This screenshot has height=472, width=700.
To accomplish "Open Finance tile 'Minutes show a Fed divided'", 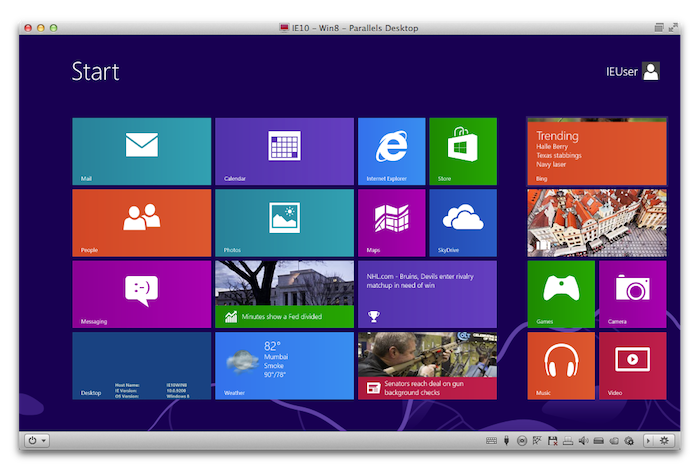I will coord(284,294).
